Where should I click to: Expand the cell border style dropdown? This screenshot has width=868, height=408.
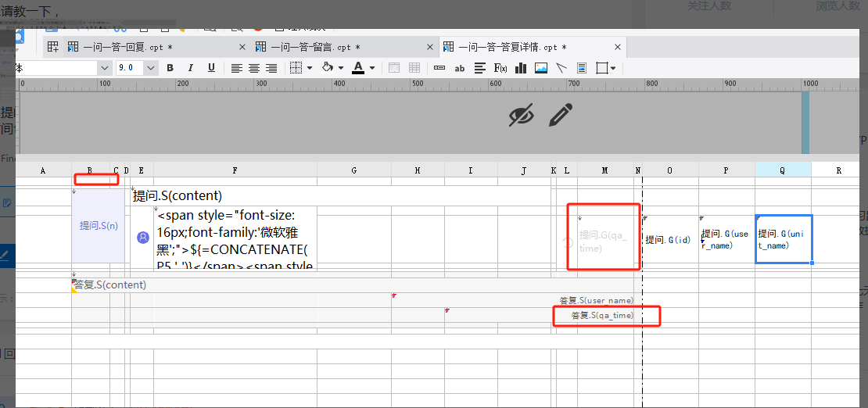310,68
